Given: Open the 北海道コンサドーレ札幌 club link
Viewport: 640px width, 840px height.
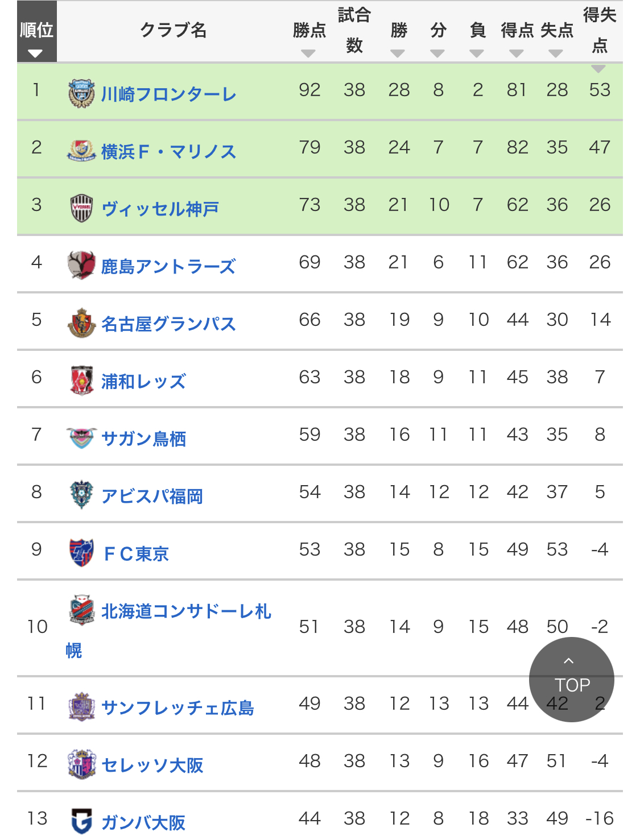Looking at the screenshot, I should [169, 630].
